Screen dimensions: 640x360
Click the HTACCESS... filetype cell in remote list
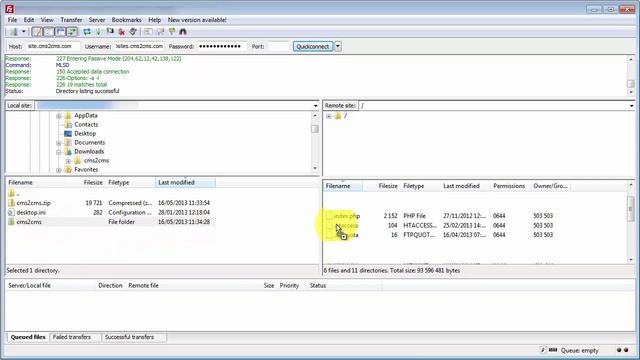[x=420, y=225]
